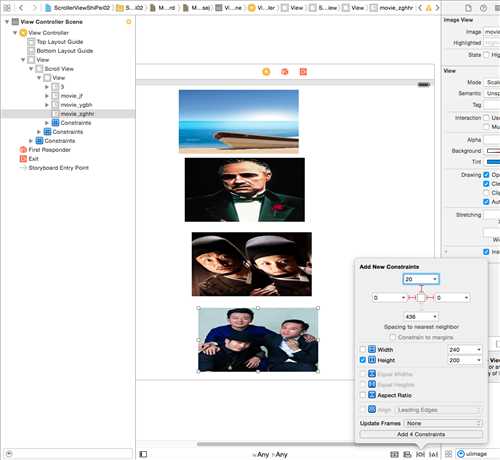Screen dimensions: 500x460
Task: Check the unchecked third Drawing checkbox
Action: pyautogui.click(x=487, y=193)
